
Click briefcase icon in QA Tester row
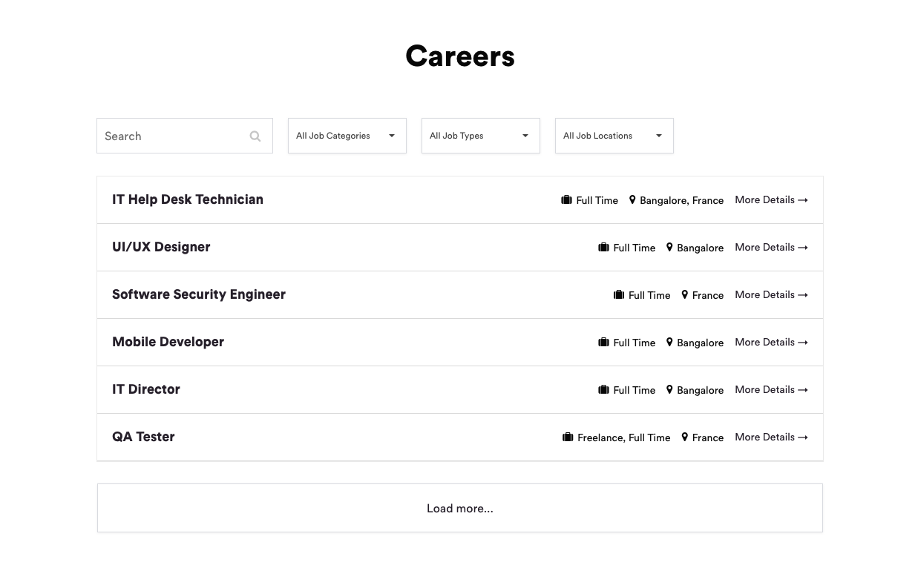568,437
